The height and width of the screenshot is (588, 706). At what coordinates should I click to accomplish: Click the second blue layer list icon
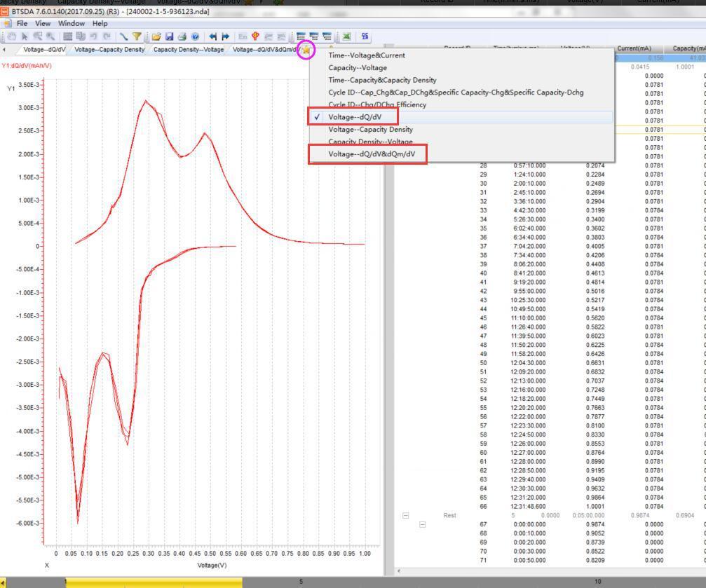coord(314,36)
